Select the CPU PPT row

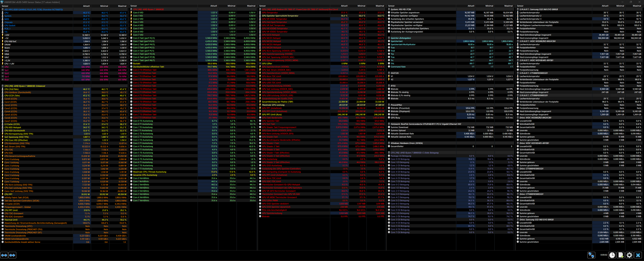[x=8, y=194]
